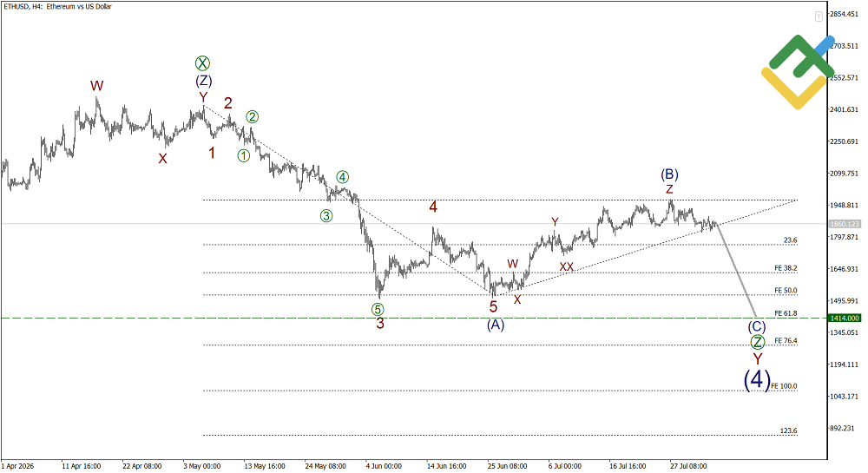The height and width of the screenshot is (473, 868).
Task: Click the circled green 4 wave label
Action: tap(343, 178)
